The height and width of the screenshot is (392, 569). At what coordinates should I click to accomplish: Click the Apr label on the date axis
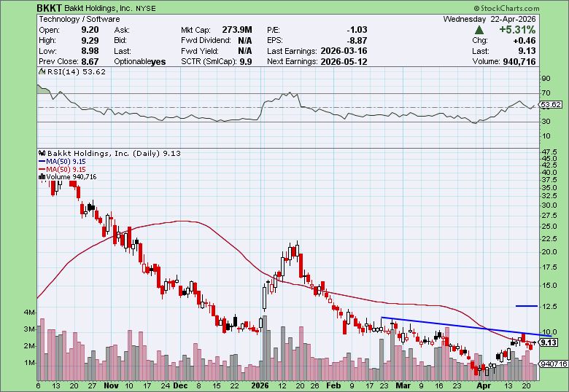[x=481, y=385]
